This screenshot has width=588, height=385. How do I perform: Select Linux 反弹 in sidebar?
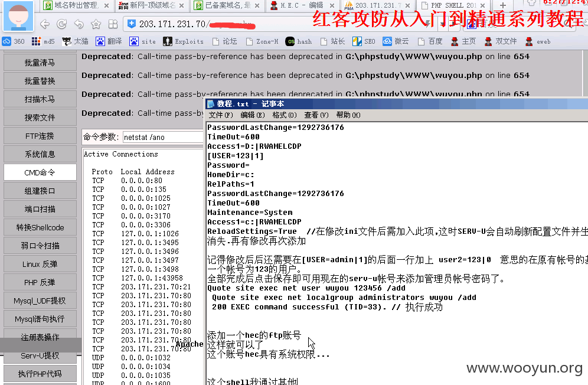(40, 264)
